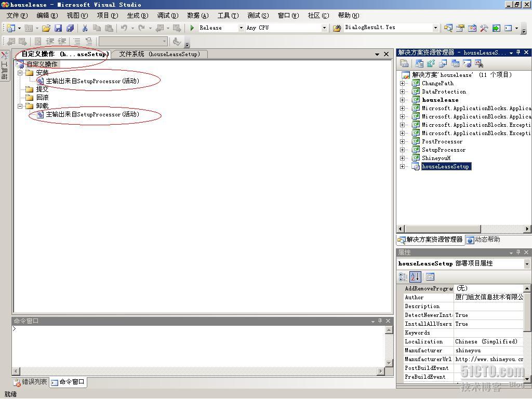The image size is (532, 399).
Task: Open Toolbox from toolbar wrench icon
Action: (x=484, y=28)
